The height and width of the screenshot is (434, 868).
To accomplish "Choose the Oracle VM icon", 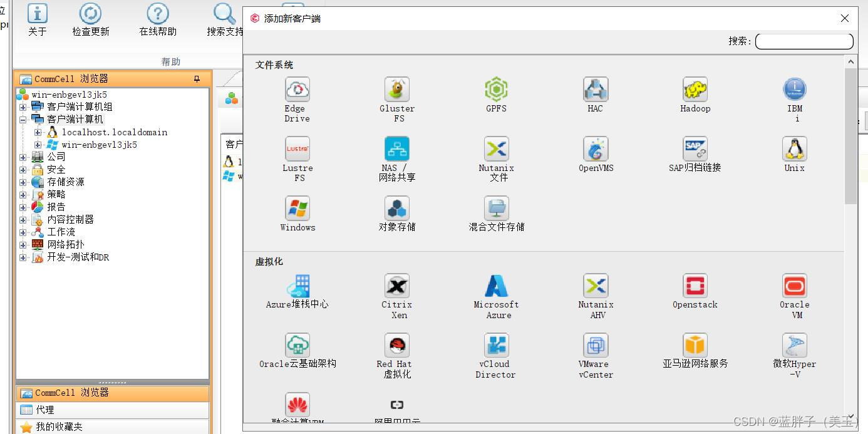I will [x=795, y=286].
